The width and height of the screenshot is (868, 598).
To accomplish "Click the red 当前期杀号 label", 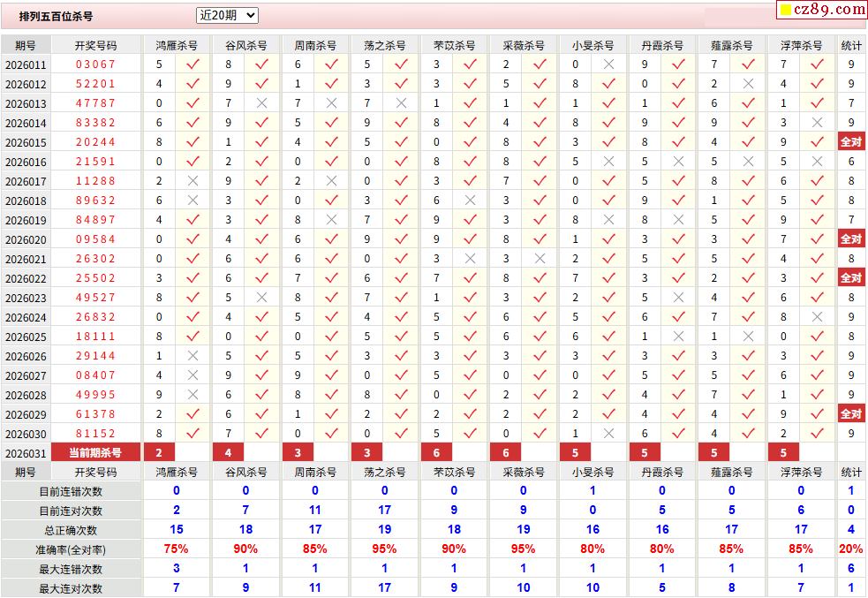I will (95, 453).
